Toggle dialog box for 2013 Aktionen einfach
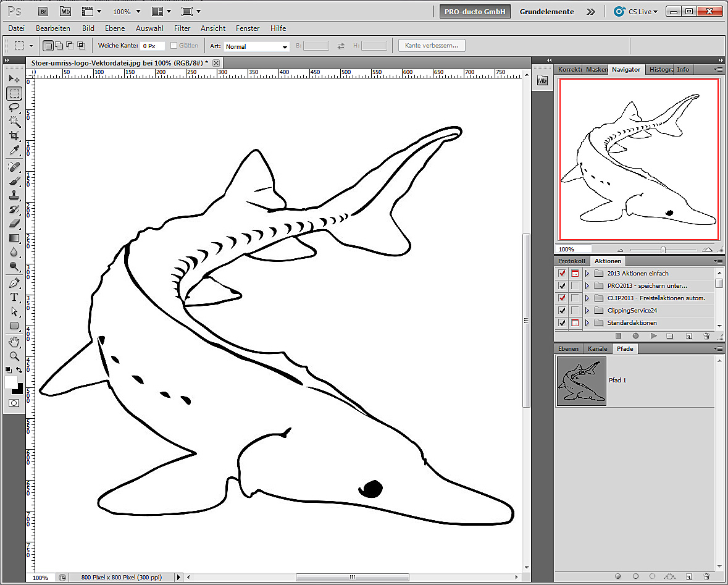This screenshot has width=728, height=585. [575, 273]
